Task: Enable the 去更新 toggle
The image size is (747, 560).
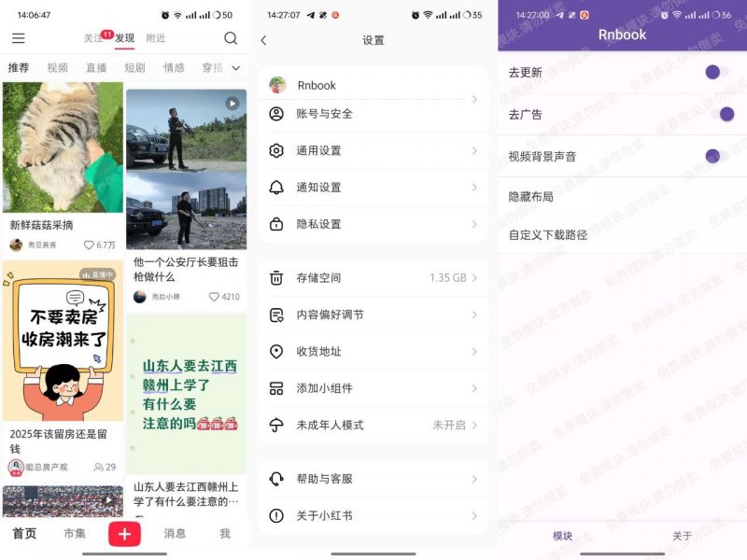Action: pyautogui.click(x=712, y=72)
